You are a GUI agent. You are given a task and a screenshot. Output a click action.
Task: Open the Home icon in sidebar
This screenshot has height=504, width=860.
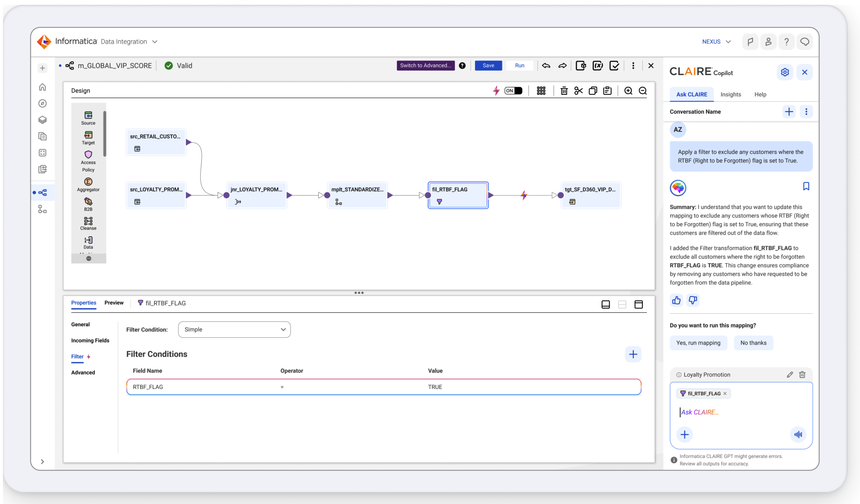43,87
